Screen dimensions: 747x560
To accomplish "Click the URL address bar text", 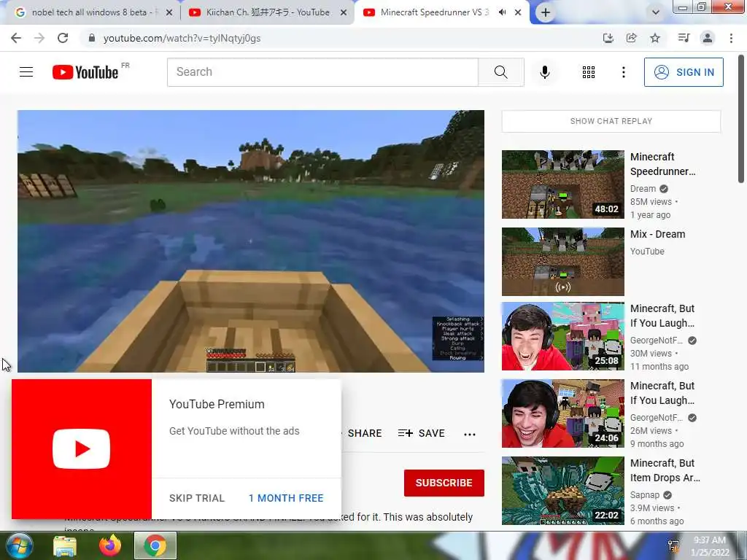I will [182, 38].
